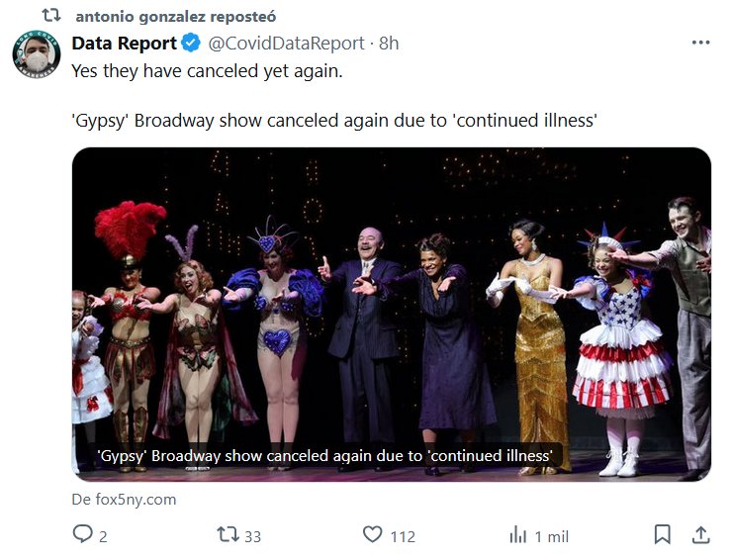The image size is (732, 560).
Task: Open the Data Report profile avatar
Action: (37, 55)
